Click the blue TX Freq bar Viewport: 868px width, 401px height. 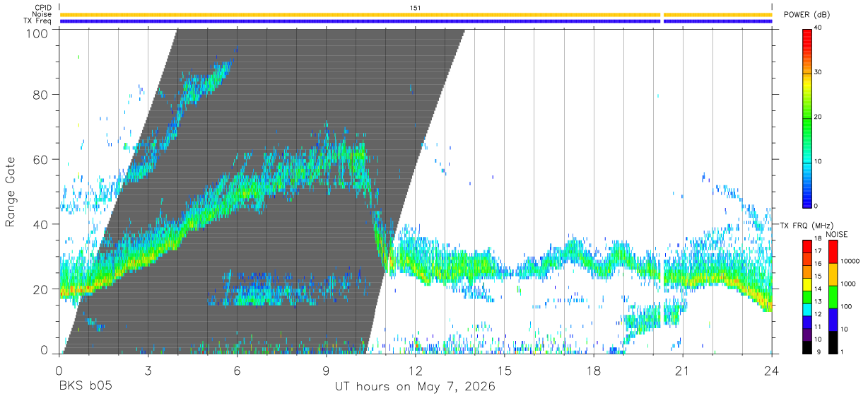pos(416,21)
